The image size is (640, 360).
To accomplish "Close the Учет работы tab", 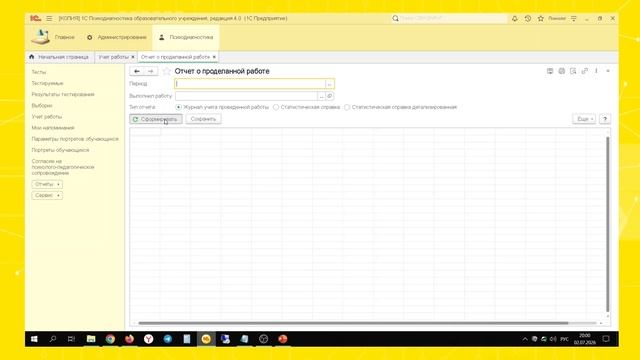I will 133,57.
